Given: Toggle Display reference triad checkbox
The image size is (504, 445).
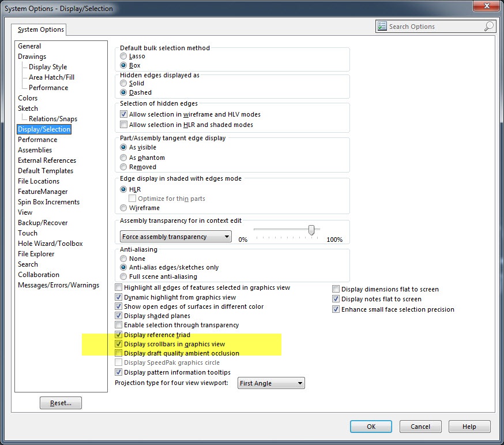Looking at the screenshot, I should pyautogui.click(x=119, y=335).
